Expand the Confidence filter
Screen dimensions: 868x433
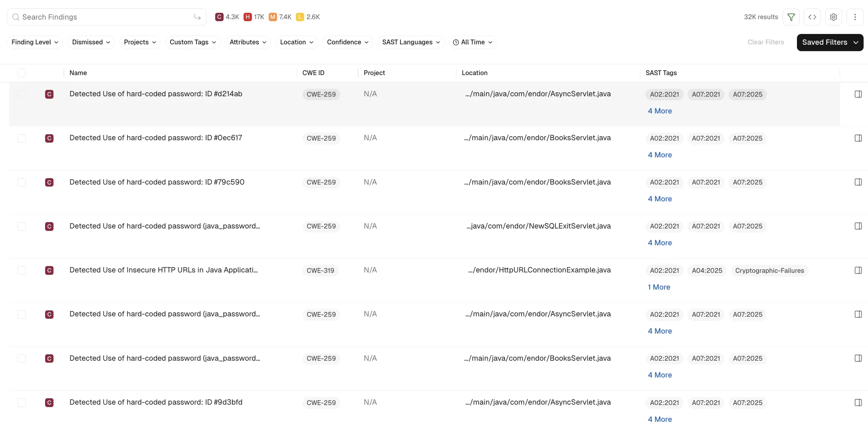pyautogui.click(x=348, y=42)
